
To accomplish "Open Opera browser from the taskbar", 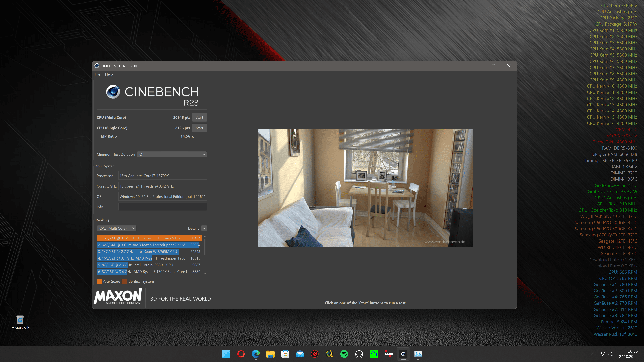I will click(x=241, y=354).
